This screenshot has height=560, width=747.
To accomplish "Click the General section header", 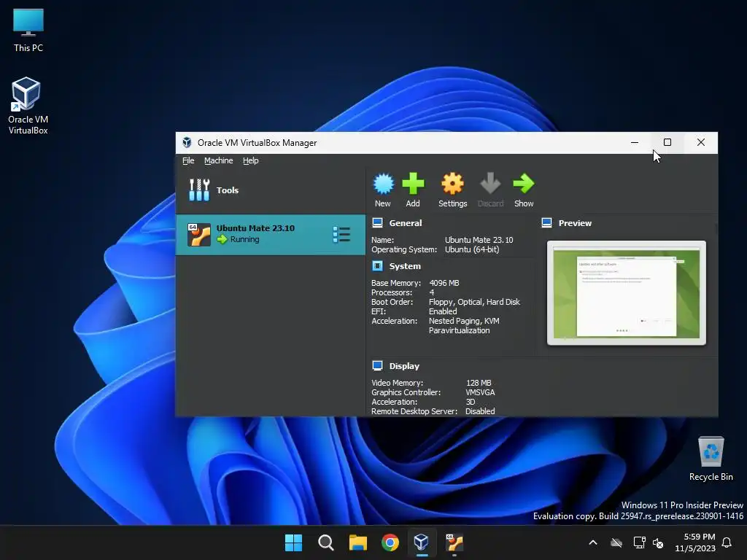I will tap(406, 223).
